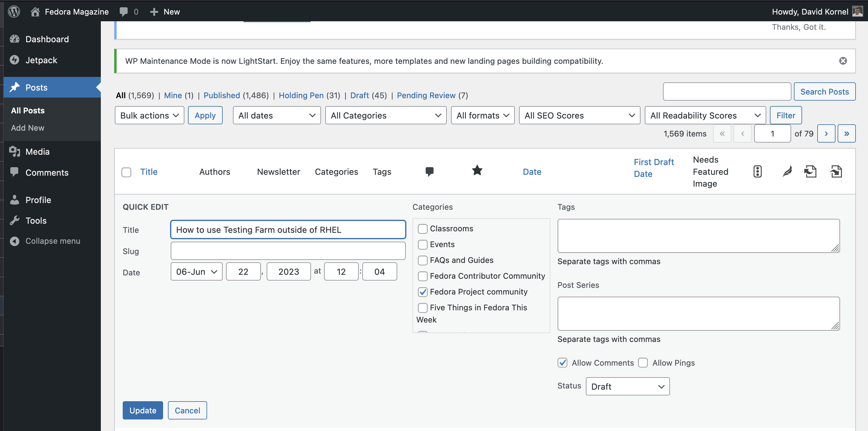Open the comments bubble in admin bar
The height and width of the screenshot is (431, 868).
[x=124, y=12]
